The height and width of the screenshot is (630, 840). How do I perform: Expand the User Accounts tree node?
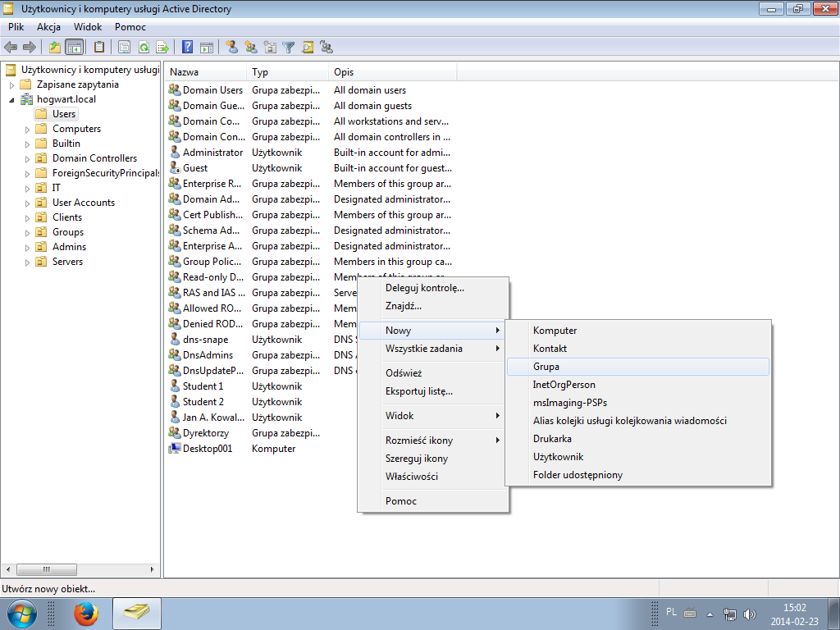(x=27, y=203)
